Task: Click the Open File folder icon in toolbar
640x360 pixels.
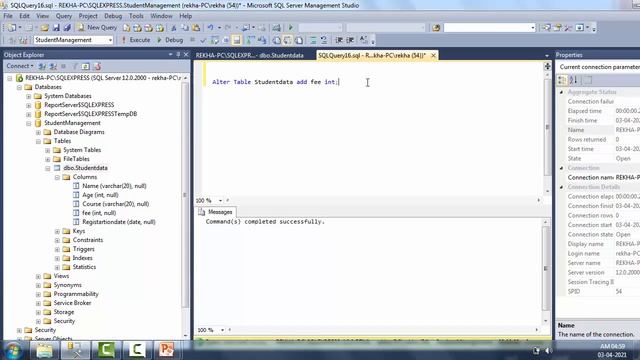Action: tap(44, 28)
